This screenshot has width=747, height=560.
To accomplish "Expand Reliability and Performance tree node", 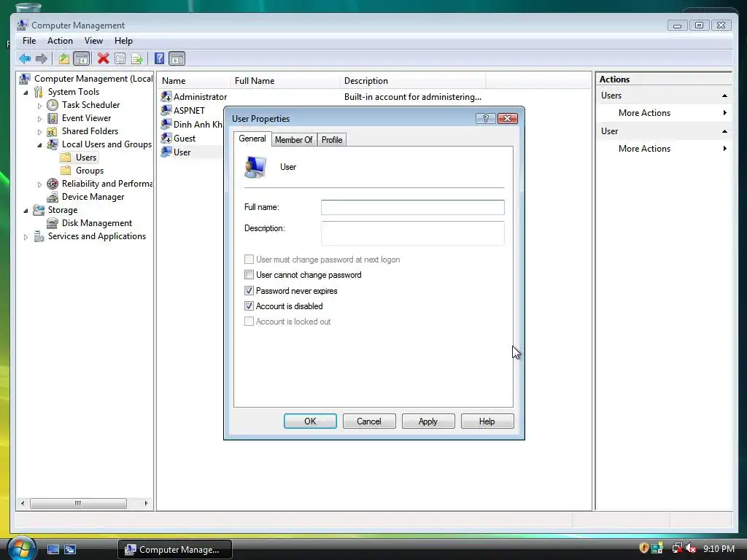I will tap(39, 184).
